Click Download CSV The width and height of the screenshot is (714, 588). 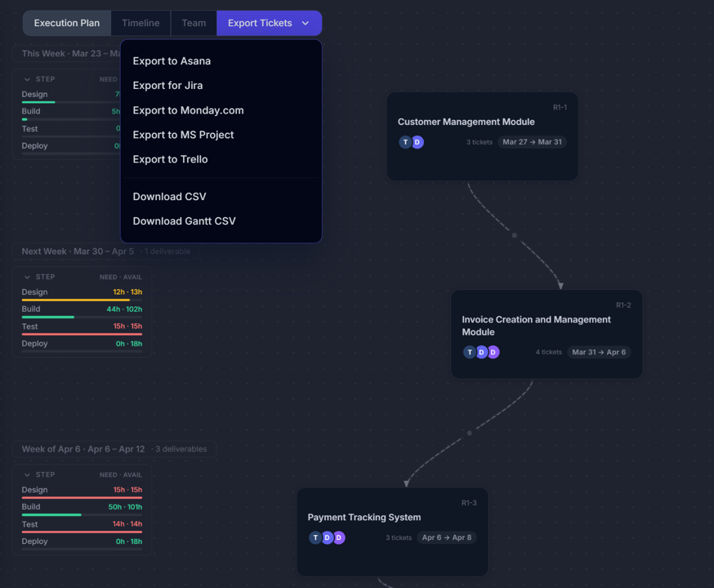click(x=169, y=196)
